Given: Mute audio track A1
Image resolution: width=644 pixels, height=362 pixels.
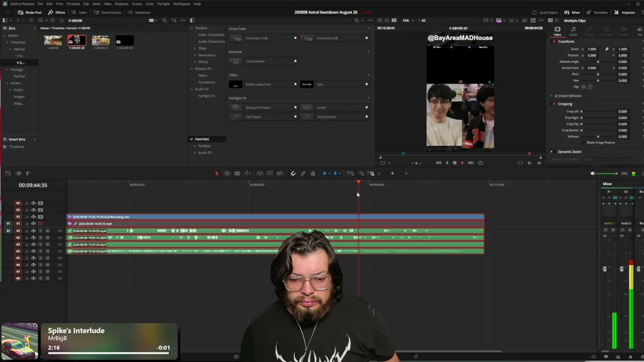Looking at the screenshot, I should (x=47, y=231).
